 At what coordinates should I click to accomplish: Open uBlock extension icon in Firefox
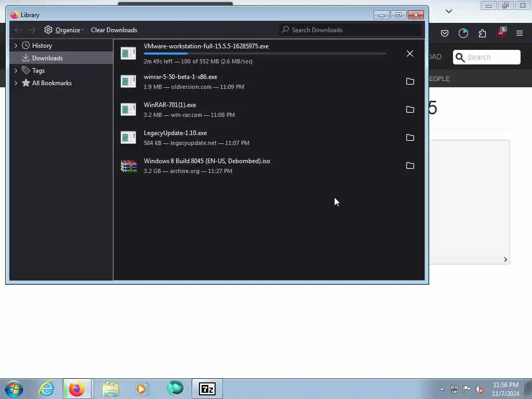501,33
